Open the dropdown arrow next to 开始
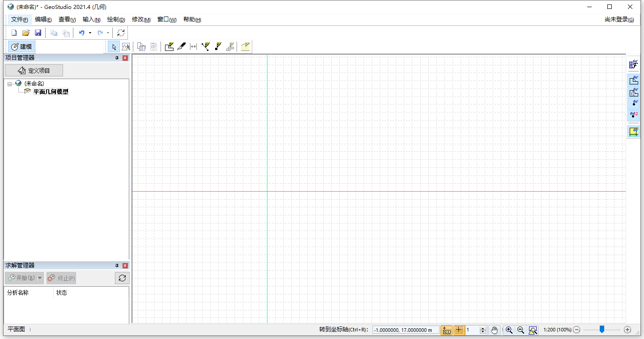This screenshot has width=644, height=339. click(40, 278)
